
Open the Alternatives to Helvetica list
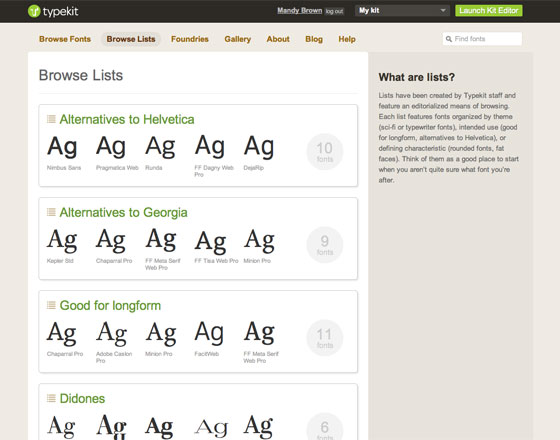point(127,119)
